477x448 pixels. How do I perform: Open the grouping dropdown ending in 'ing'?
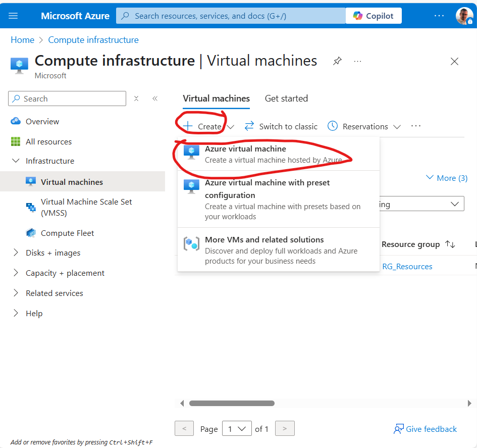(x=421, y=204)
